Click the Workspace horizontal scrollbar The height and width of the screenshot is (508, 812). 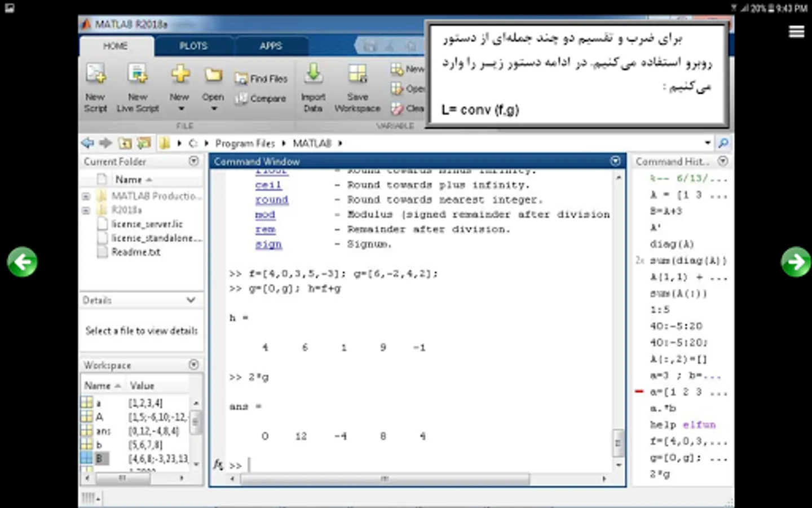[122, 478]
